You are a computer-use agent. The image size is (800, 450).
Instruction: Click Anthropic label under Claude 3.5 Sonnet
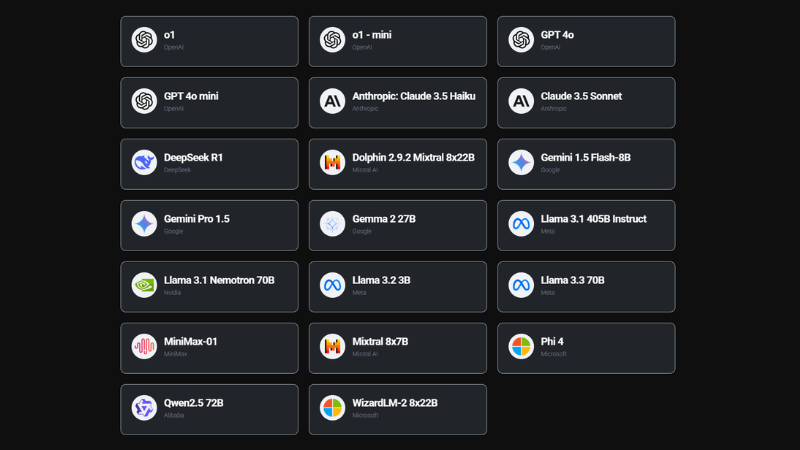[554, 109]
